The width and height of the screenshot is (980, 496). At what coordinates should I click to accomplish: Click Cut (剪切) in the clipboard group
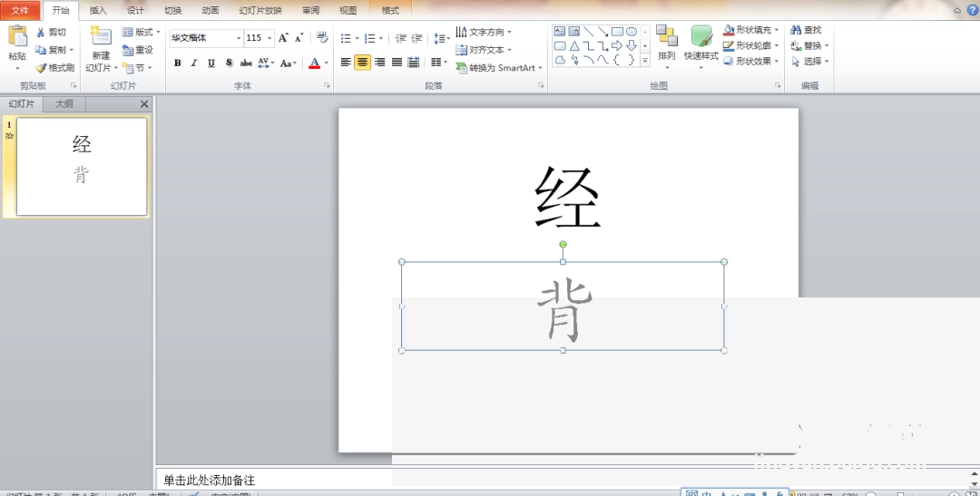(x=51, y=32)
